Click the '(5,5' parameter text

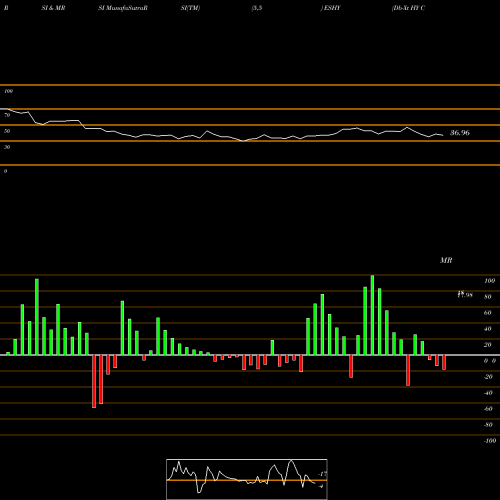point(257,8)
